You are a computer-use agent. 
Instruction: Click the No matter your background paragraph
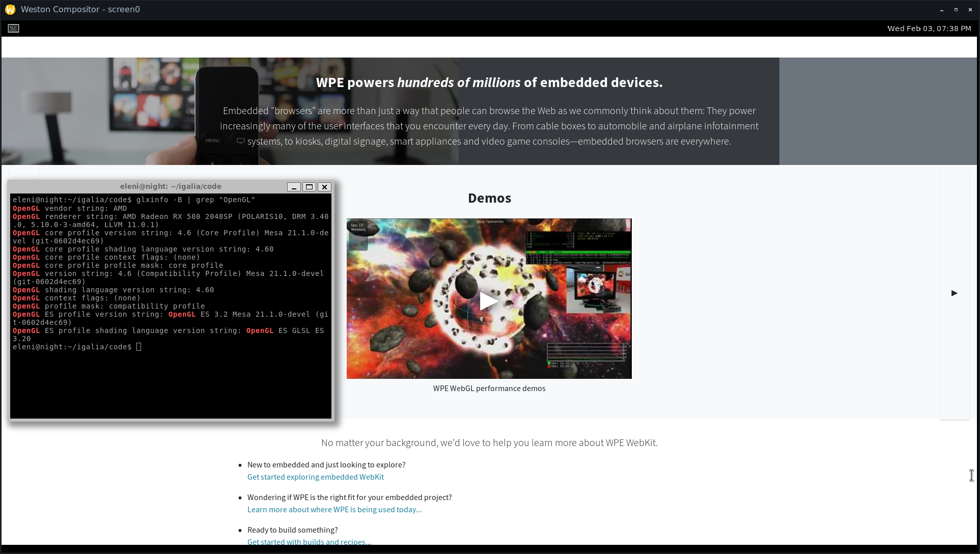(489, 442)
